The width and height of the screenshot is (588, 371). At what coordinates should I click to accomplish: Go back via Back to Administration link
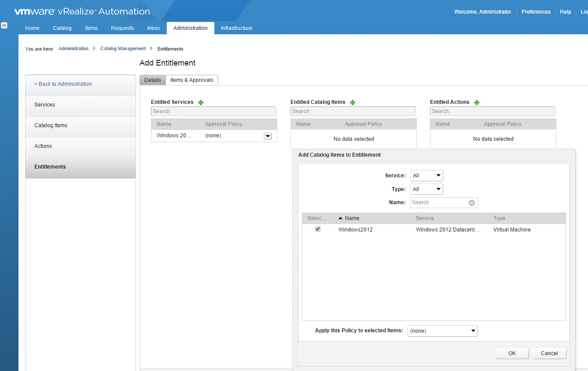pyautogui.click(x=63, y=84)
